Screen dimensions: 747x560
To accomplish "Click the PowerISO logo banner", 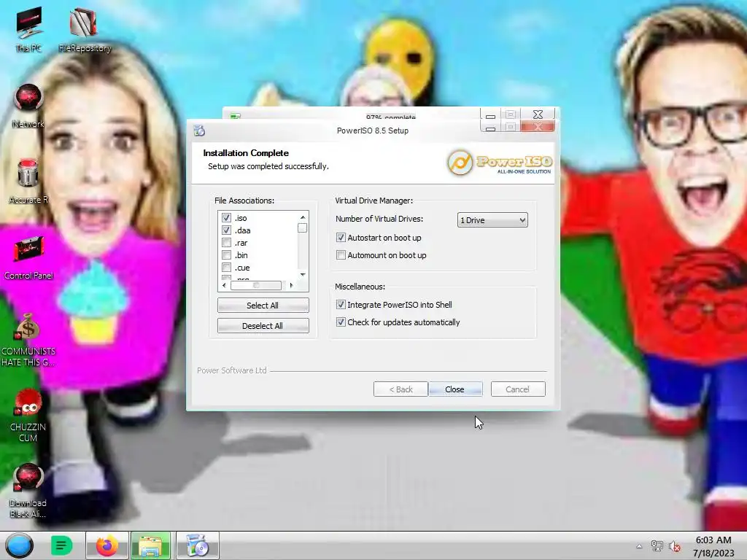I will click(499, 163).
